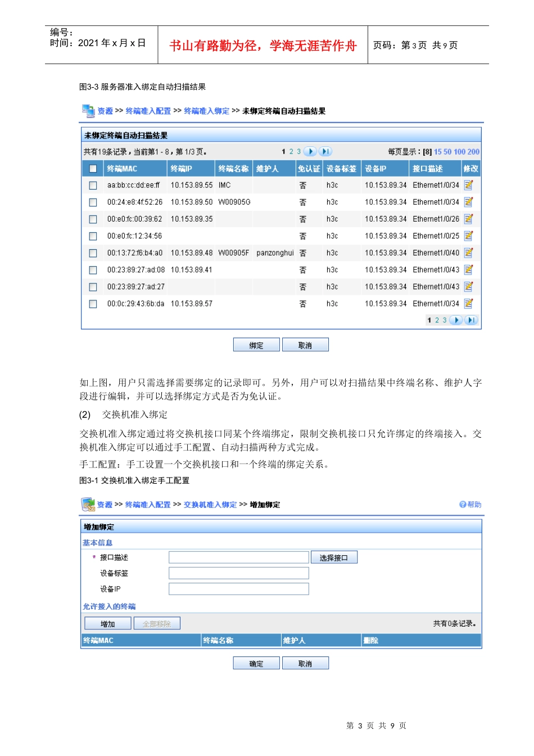
Task: Open page 2 in bottom pagination
Action: point(437,320)
